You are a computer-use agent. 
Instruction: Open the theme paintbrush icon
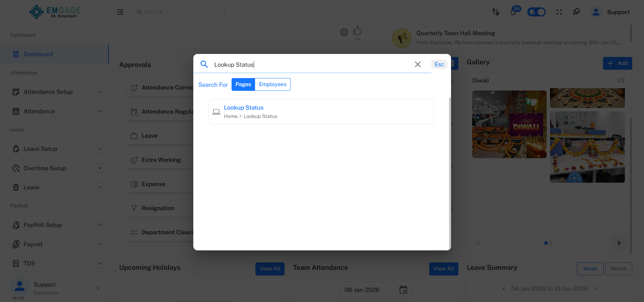(577, 12)
